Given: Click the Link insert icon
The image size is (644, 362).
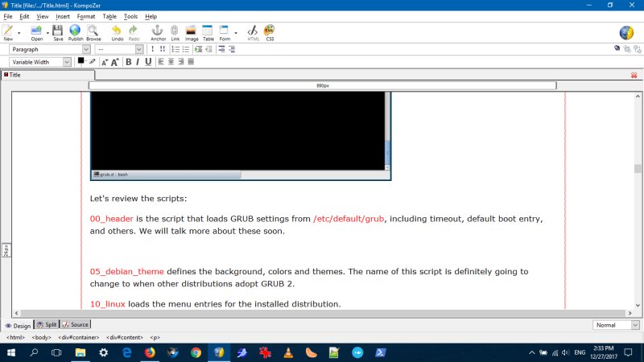Looking at the screenshot, I should (175, 32).
